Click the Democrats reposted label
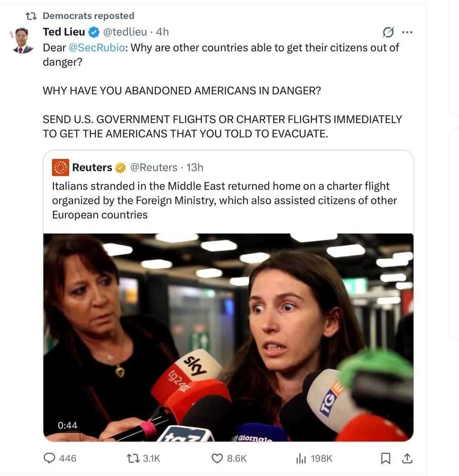This screenshot has width=459, height=476. [x=88, y=16]
